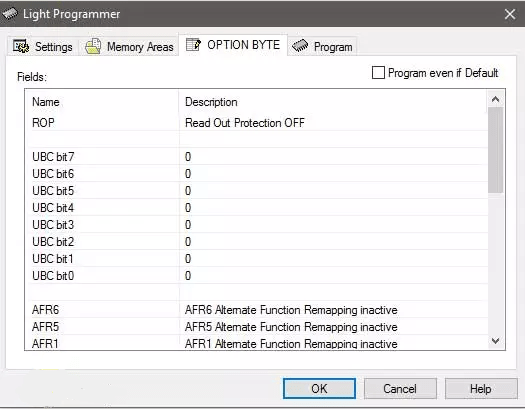Click the fields list scroll up arrow
The height and width of the screenshot is (409, 525).
pyautogui.click(x=496, y=99)
